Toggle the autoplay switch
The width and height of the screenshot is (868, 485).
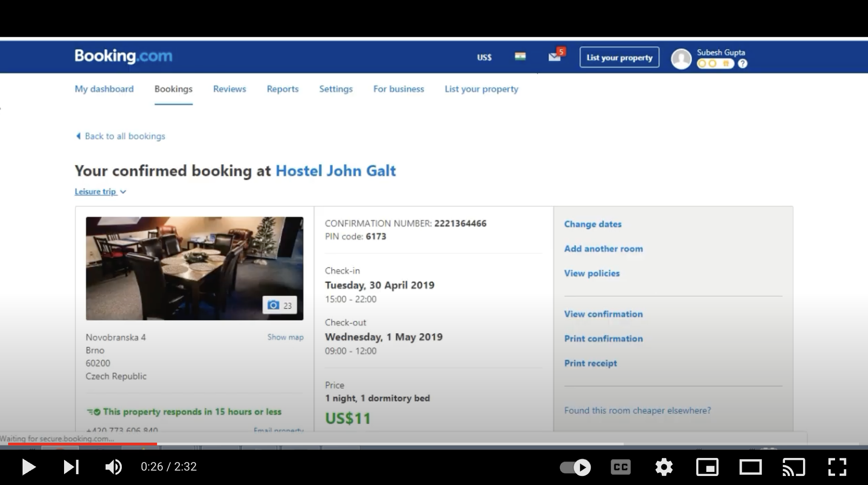coord(576,467)
